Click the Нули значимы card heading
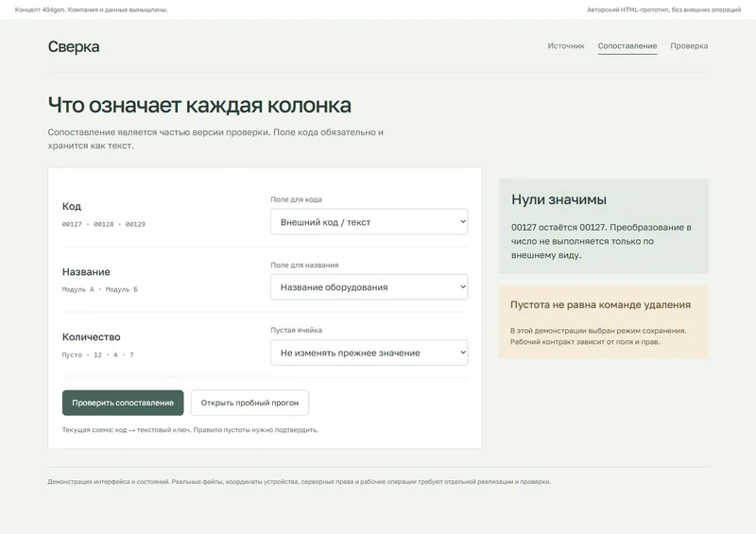The image size is (756, 534). (x=558, y=199)
